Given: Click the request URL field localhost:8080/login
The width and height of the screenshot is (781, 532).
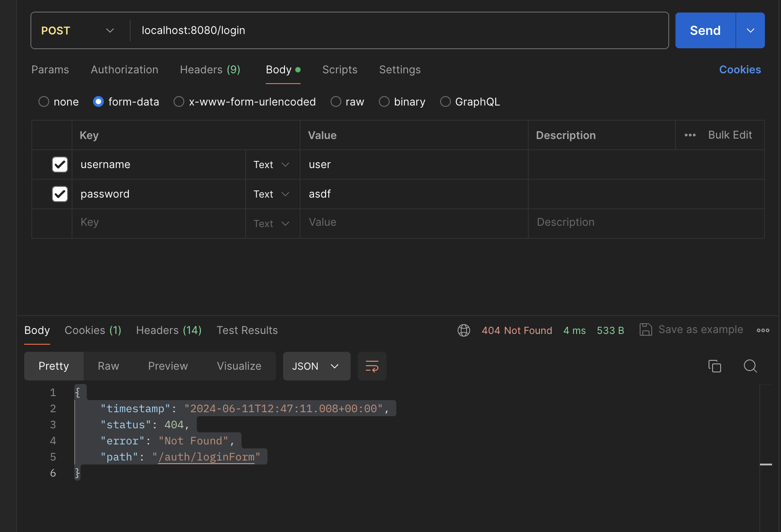Looking at the screenshot, I should tap(399, 30).
